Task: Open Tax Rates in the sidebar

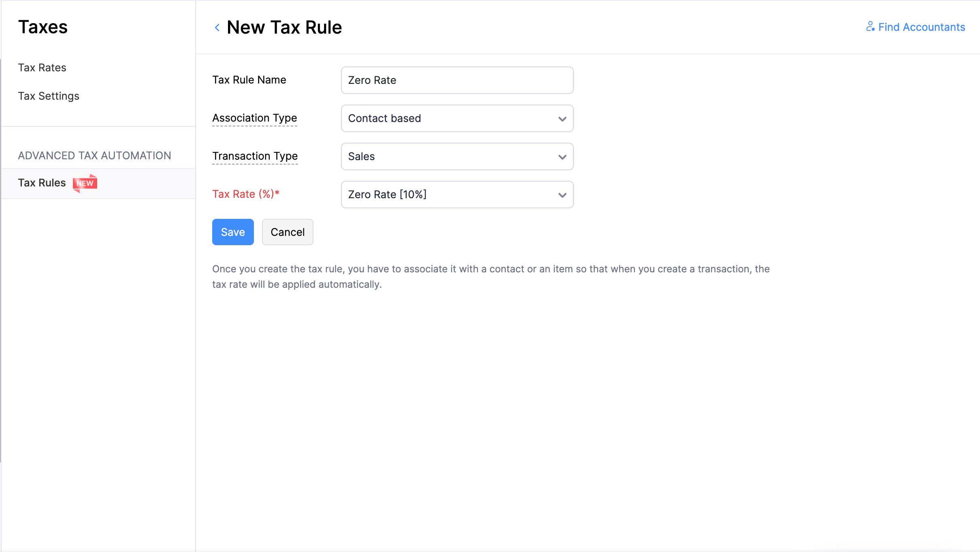Action: tap(42, 68)
